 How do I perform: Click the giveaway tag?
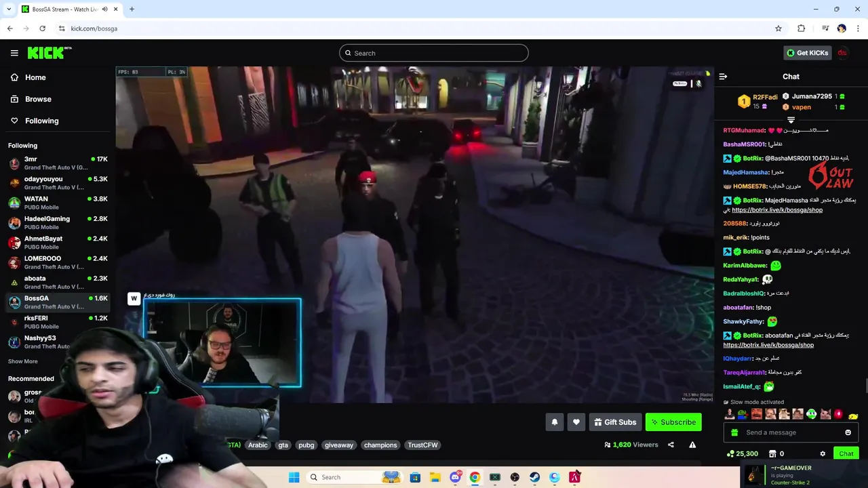[339, 445]
